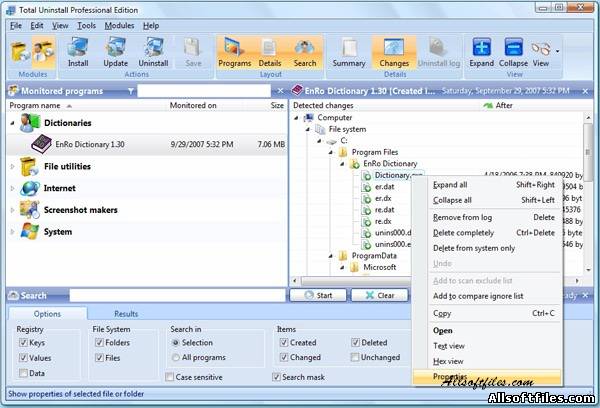Expand the Screenshot makers group
The image size is (600, 408).
pyautogui.click(x=12, y=210)
